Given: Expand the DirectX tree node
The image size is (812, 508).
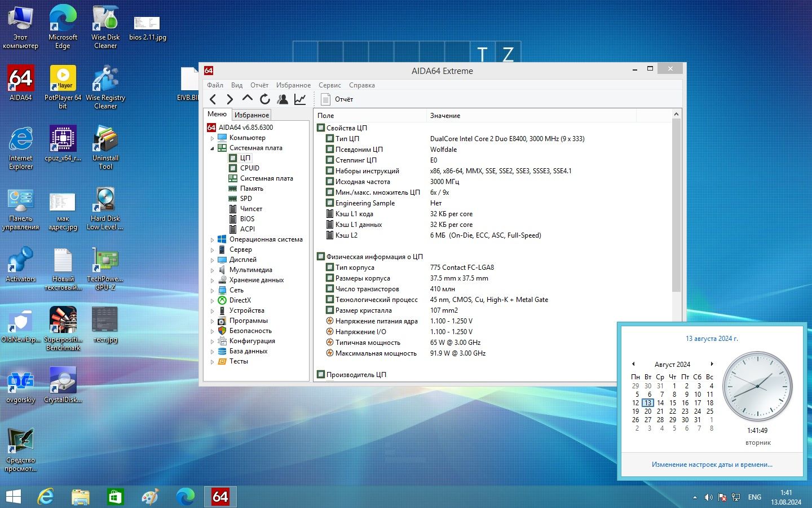Looking at the screenshot, I should [213, 301].
